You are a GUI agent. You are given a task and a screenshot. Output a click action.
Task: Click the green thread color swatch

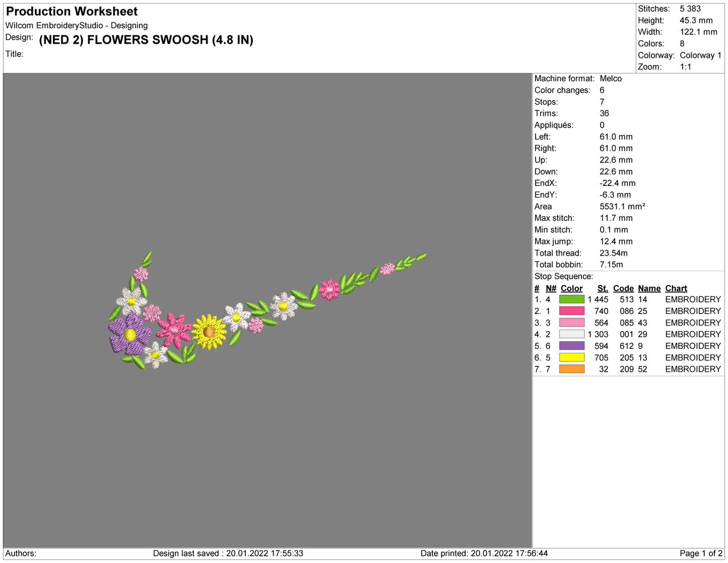572,299
